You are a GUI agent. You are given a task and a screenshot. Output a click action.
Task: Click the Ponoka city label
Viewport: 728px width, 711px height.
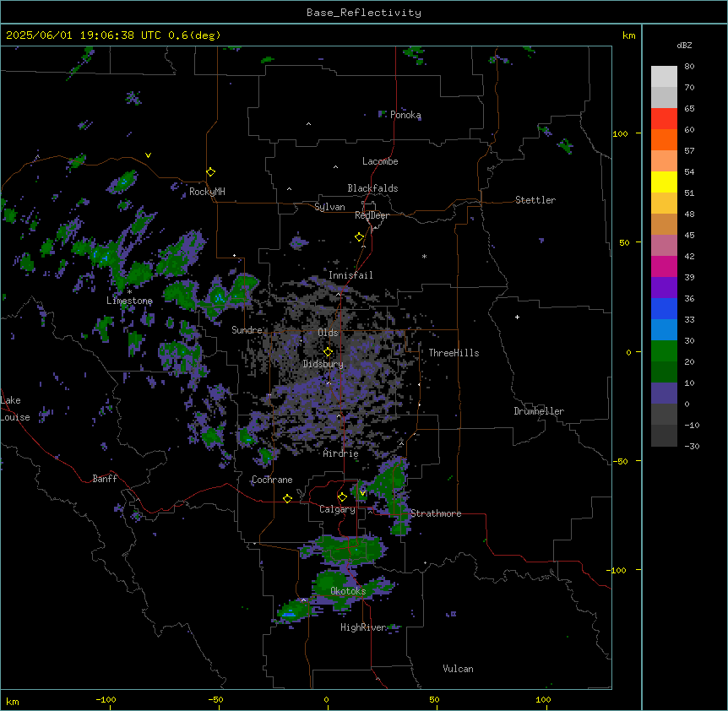[x=405, y=115]
